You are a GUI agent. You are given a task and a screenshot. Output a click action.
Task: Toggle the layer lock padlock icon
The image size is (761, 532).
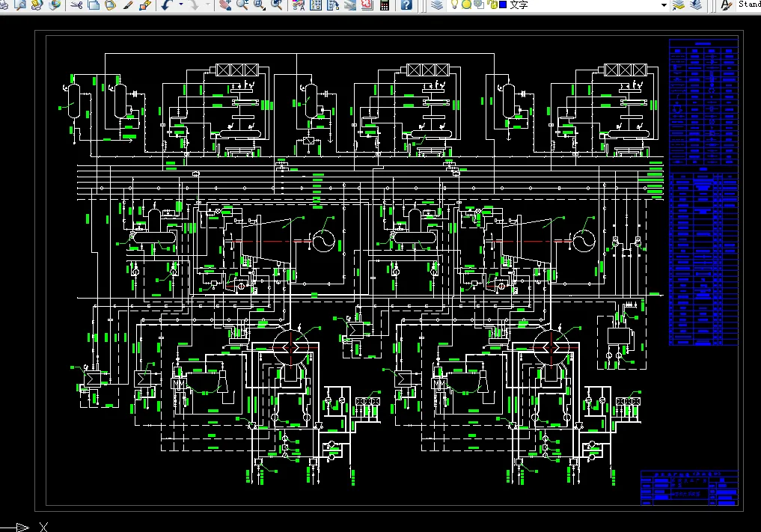492,4
